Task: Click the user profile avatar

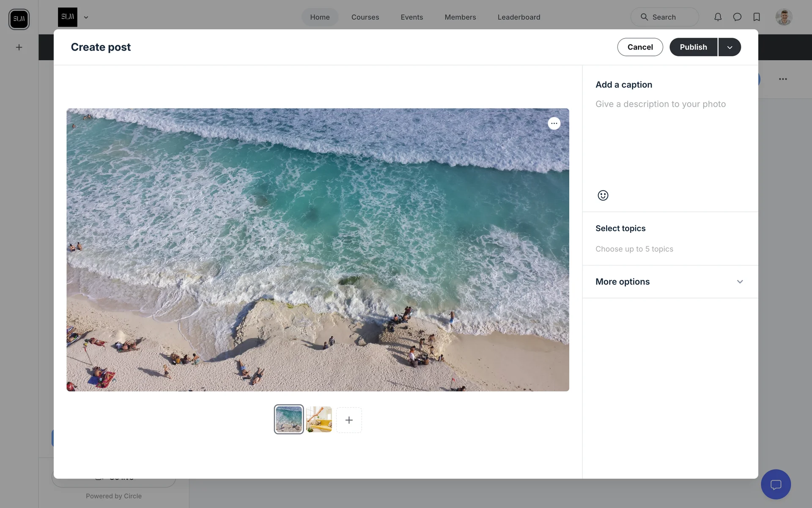Action: click(783, 17)
